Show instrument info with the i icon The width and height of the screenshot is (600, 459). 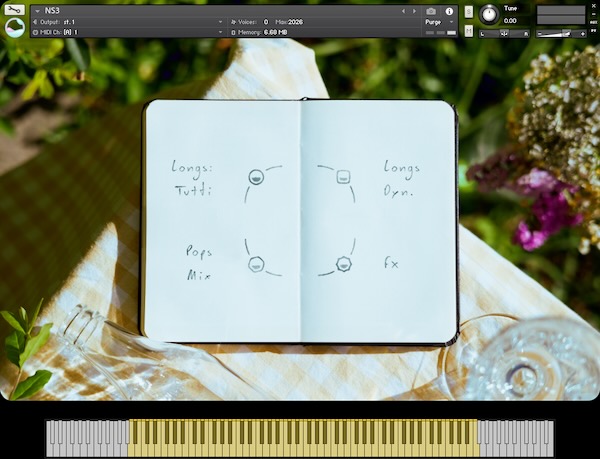[x=449, y=11]
